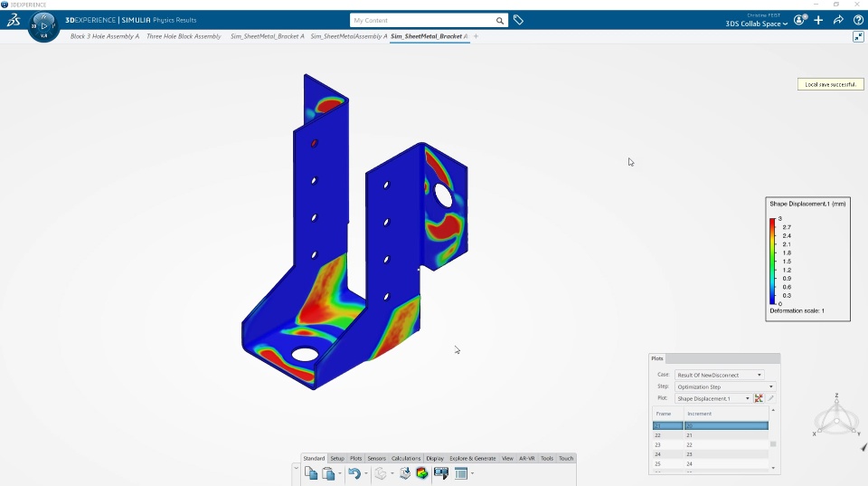Open the Step dropdown Optimization Step
Viewport: 868px width, 486px height.
coord(725,386)
